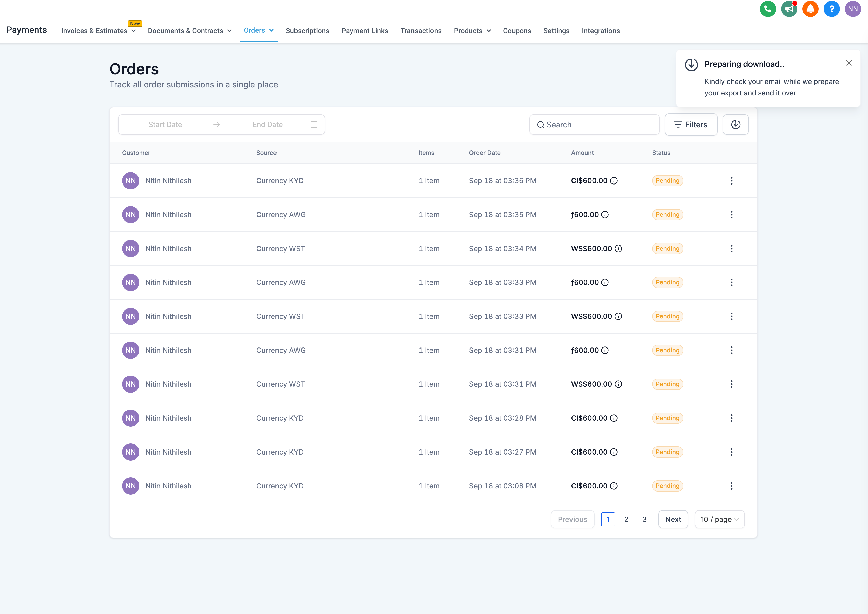Open actions menu for 03:27 PM order
Viewport: 868px width, 614px height.
731,452
